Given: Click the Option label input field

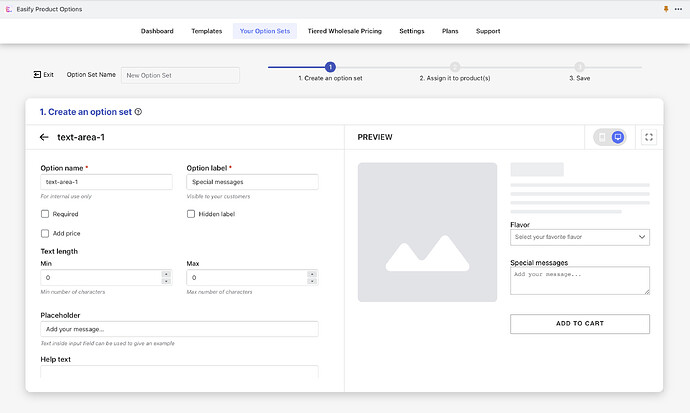Looking at the screenshot, I should tap(253, 182).
